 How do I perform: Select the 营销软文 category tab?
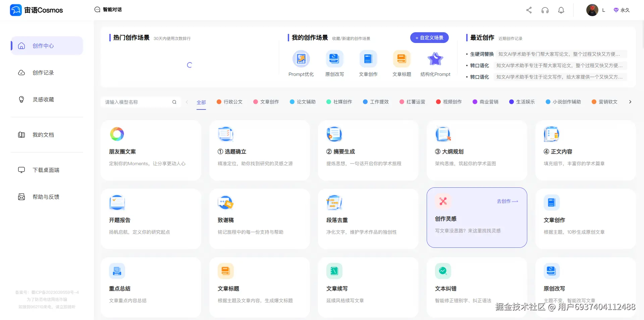pos(605,102)
